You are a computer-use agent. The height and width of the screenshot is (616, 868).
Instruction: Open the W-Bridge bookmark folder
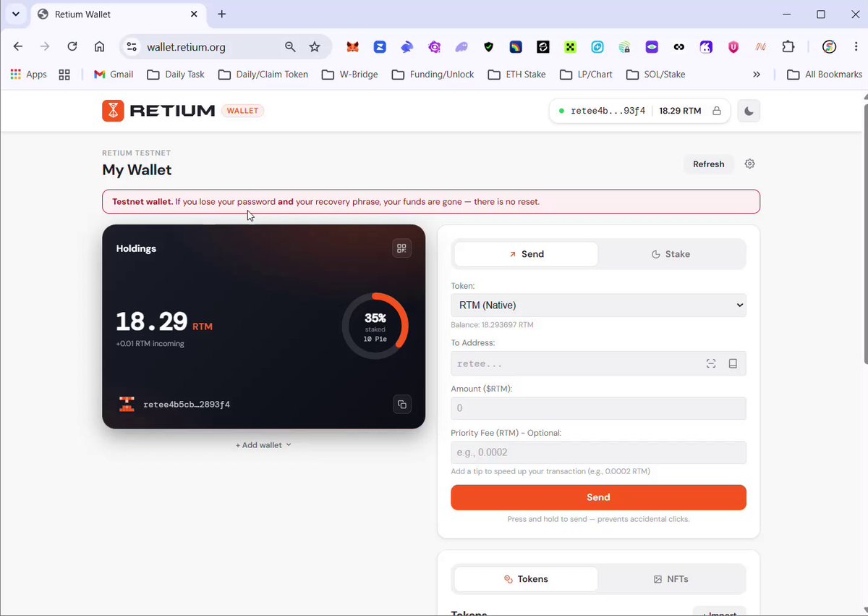tap(349, 74)
